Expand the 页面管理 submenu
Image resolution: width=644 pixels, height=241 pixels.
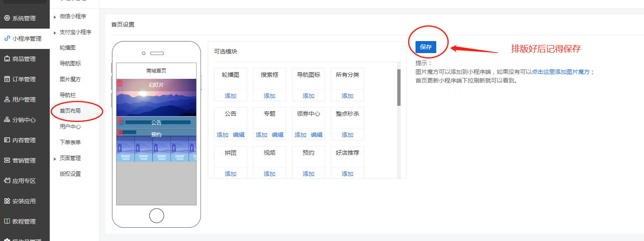[x=55, y=158]
